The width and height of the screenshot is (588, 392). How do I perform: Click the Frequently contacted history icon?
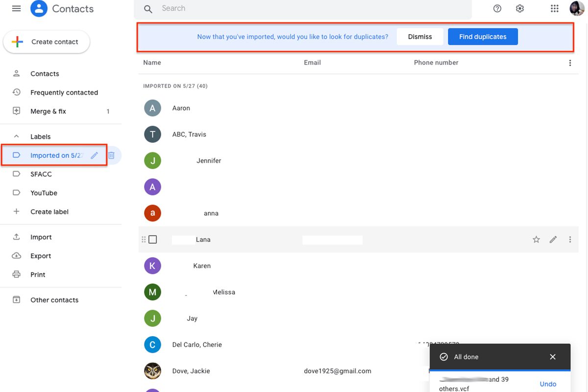click(16, 93)
